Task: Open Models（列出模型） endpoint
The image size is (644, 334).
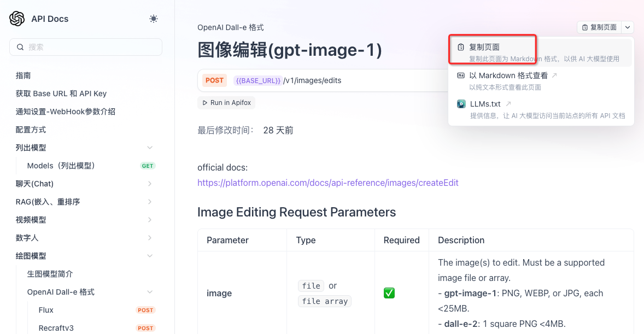Action: 61,166
